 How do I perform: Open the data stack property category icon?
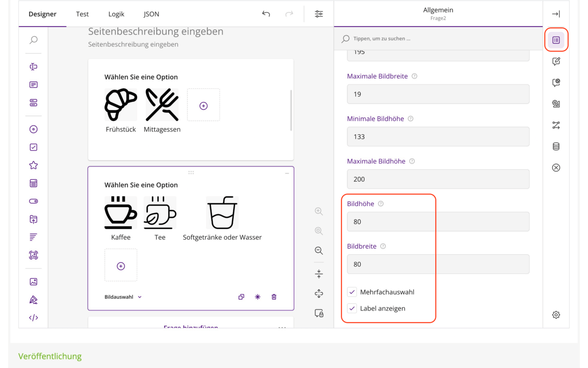point(556,146)
